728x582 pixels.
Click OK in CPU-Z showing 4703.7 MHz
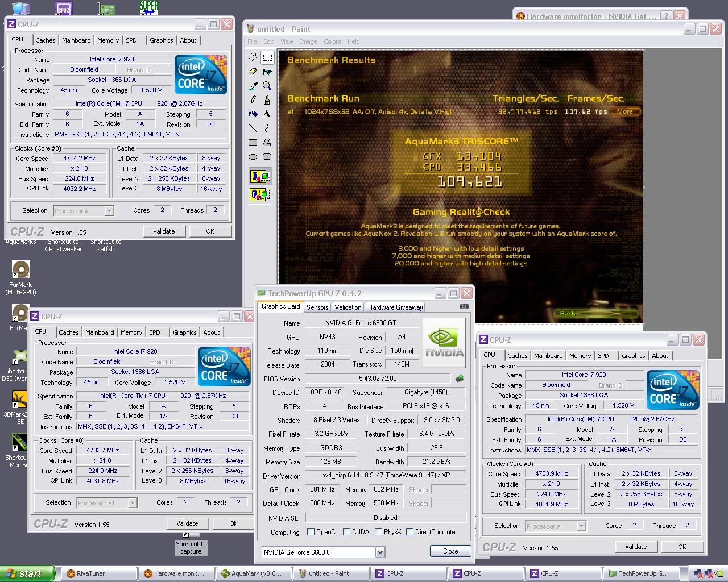233,523
